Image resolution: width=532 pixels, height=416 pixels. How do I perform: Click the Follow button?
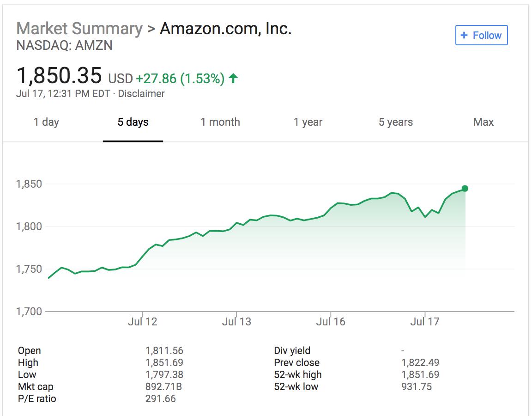481,36
